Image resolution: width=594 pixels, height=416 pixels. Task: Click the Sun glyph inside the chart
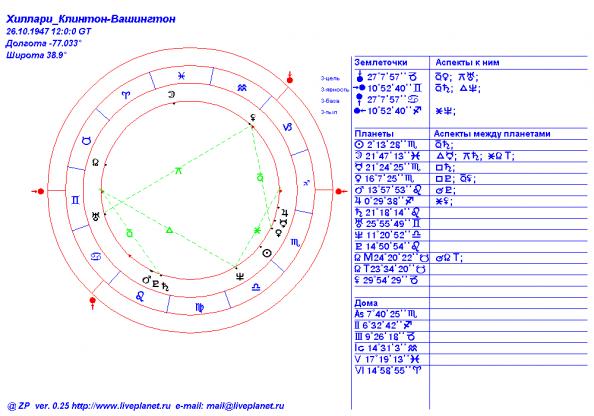coord(267,253)
